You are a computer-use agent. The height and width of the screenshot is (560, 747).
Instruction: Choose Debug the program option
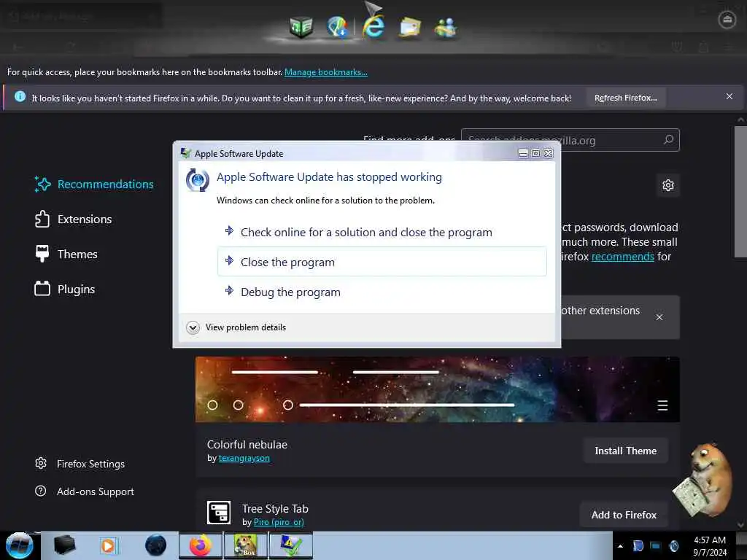[382, 292]
